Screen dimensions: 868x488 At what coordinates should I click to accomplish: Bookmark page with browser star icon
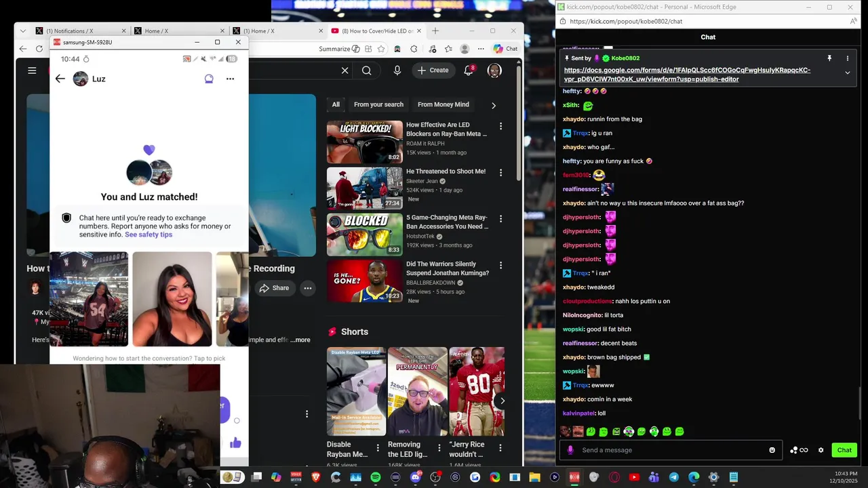tap(381, 49)
